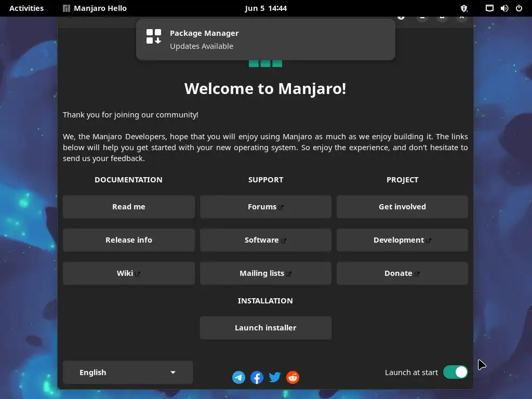Open the Manjaro Hello app menu
532x399 pixels.
click(x=95, y=8)
